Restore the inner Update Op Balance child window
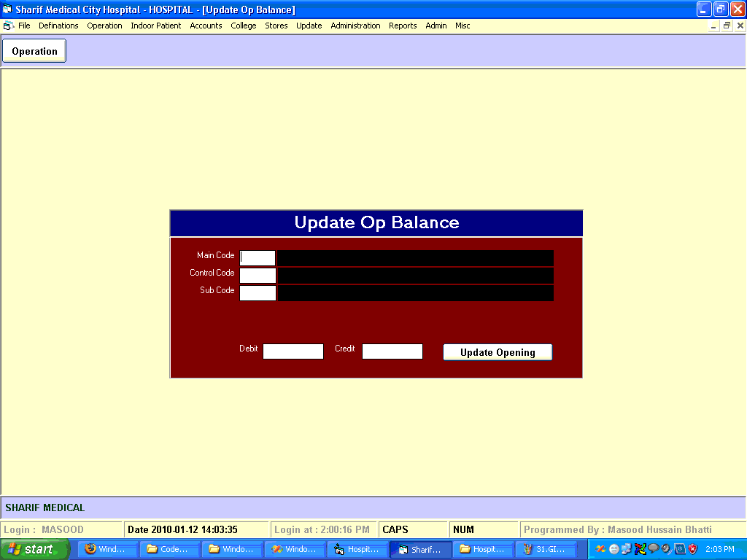 [727, 26]
